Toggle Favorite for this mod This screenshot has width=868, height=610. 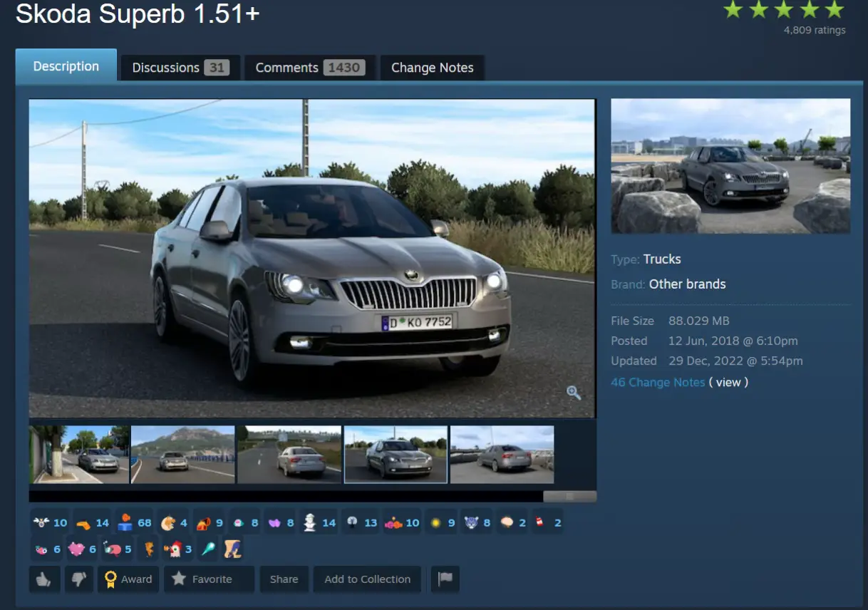tap(209, 579)
